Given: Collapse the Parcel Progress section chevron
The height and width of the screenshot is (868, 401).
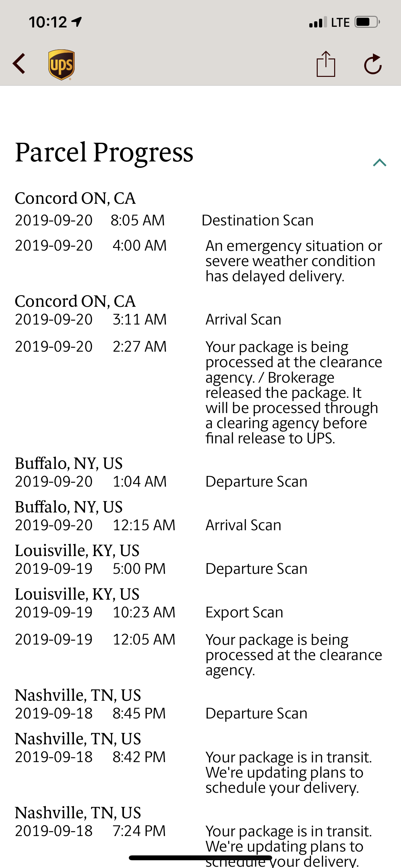Looking at the screenshot, I should pos(379,163).
